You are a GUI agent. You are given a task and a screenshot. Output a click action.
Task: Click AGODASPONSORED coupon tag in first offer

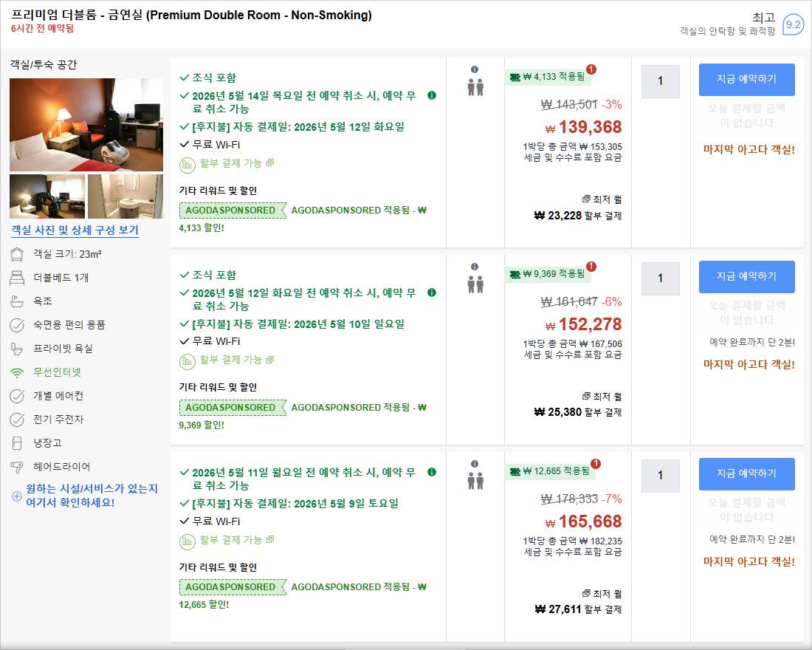[233, 211]
